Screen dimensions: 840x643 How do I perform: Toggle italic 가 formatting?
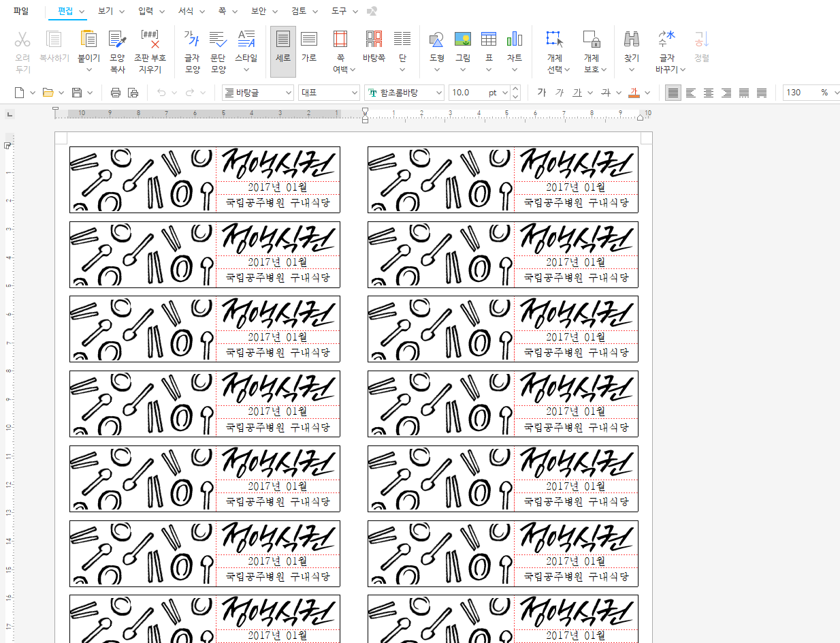tap(559, 93)
